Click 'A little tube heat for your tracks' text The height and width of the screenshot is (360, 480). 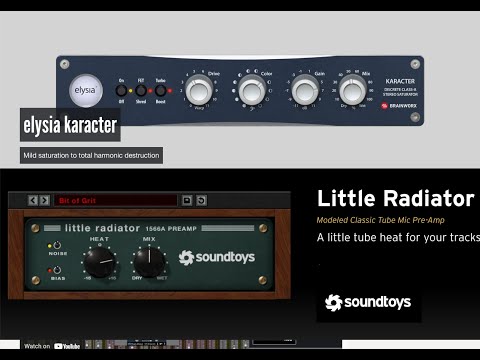[x=398, y=237]
